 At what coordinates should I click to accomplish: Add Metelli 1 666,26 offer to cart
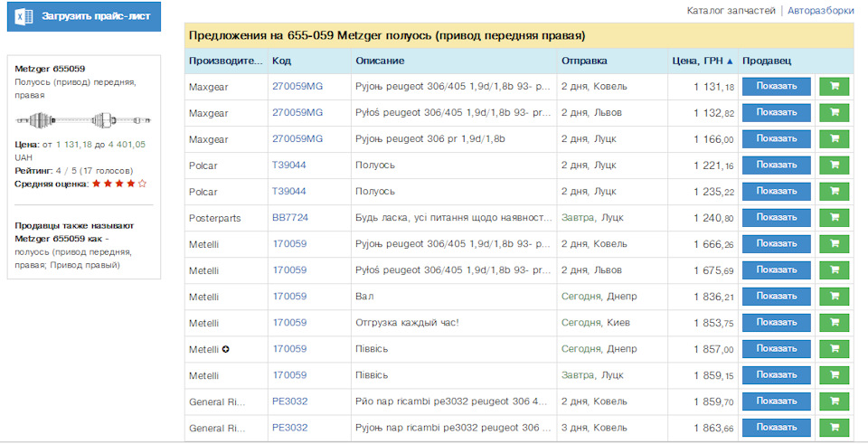[834, 243]
